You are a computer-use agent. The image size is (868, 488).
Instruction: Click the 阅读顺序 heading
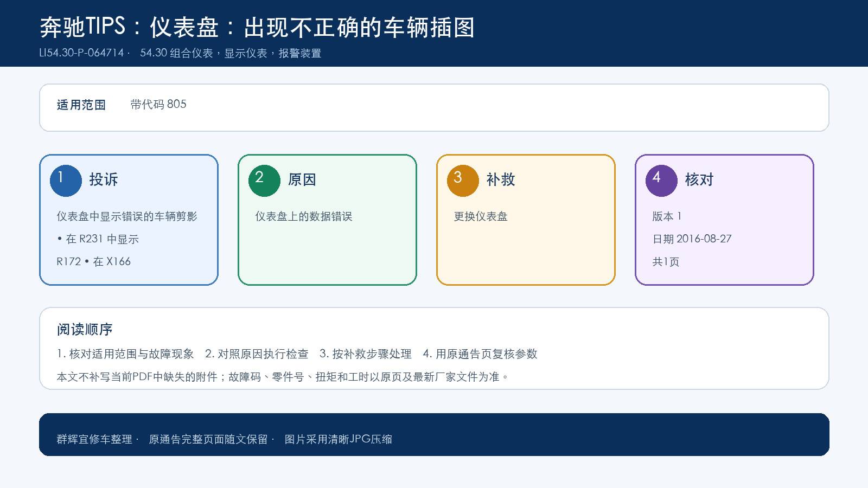click(85, 330)
